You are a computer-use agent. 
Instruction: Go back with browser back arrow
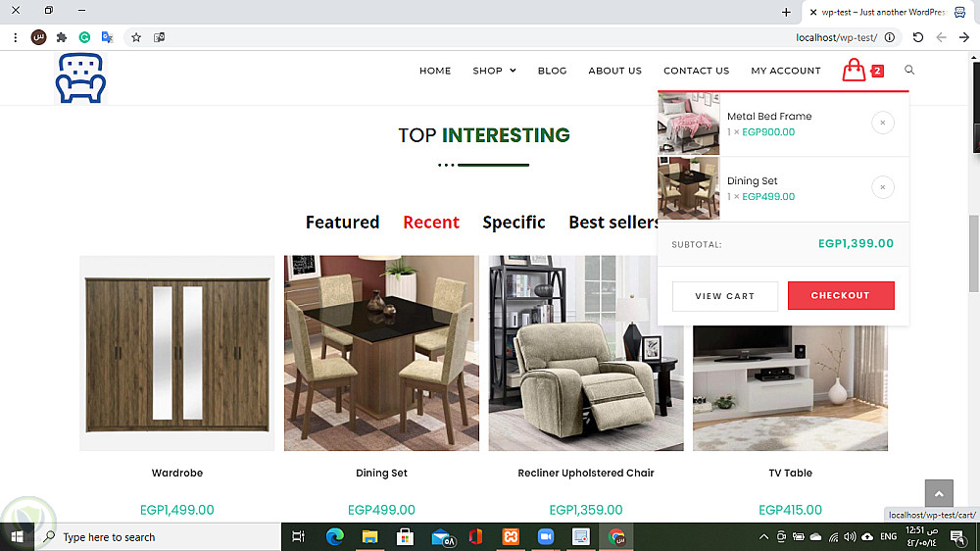[x=941, y=37]
